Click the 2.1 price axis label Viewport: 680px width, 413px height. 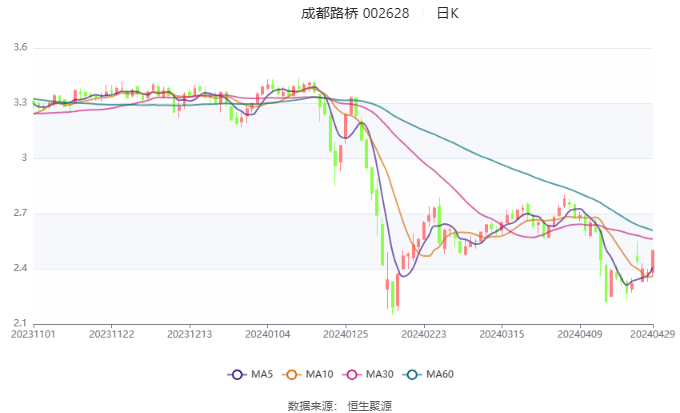pyautogui.click(x=20, y=324)
